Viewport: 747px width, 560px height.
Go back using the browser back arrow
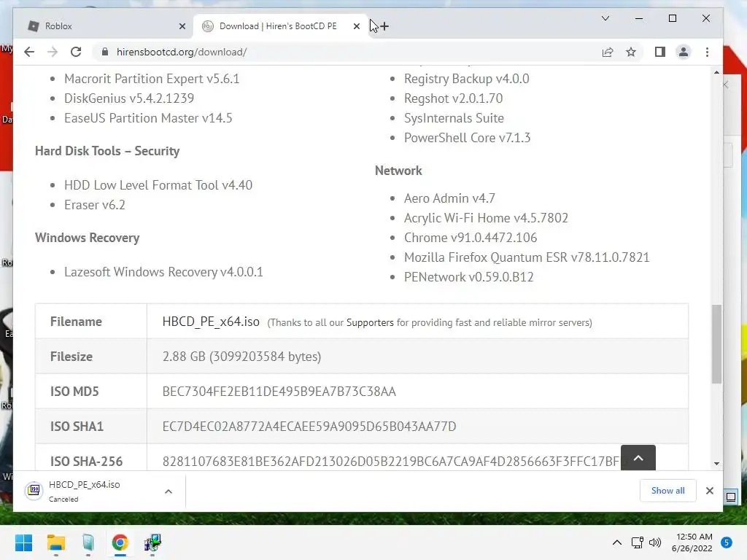click(29, 52)
